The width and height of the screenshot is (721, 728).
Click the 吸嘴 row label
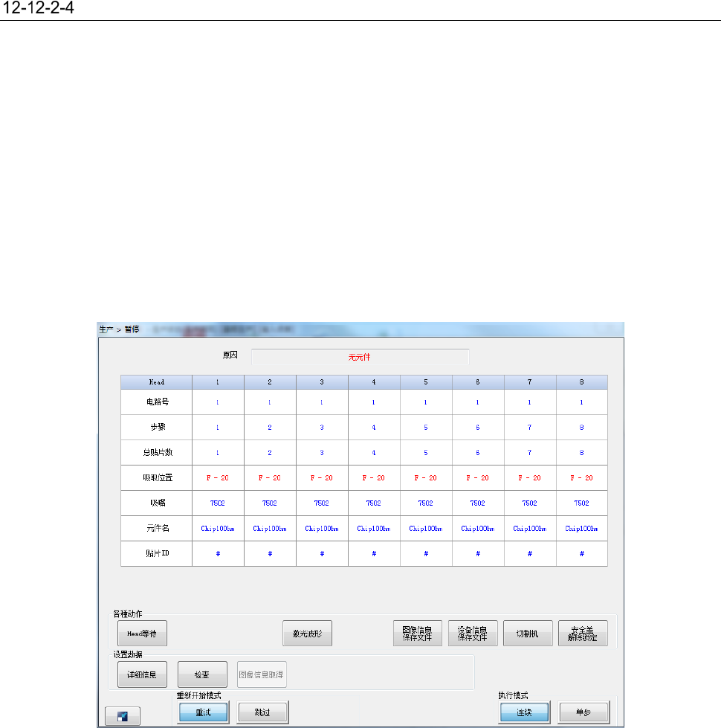[158, 503]
